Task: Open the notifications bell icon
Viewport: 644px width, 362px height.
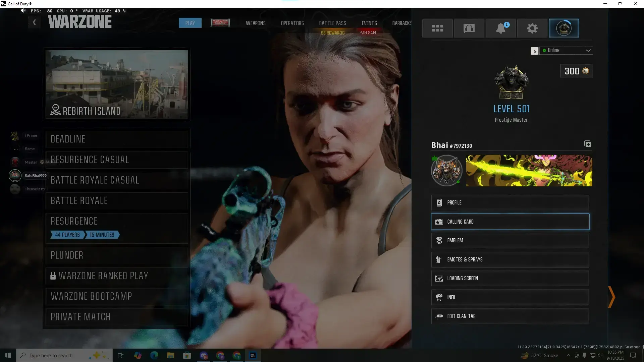Action: point(500,28)
